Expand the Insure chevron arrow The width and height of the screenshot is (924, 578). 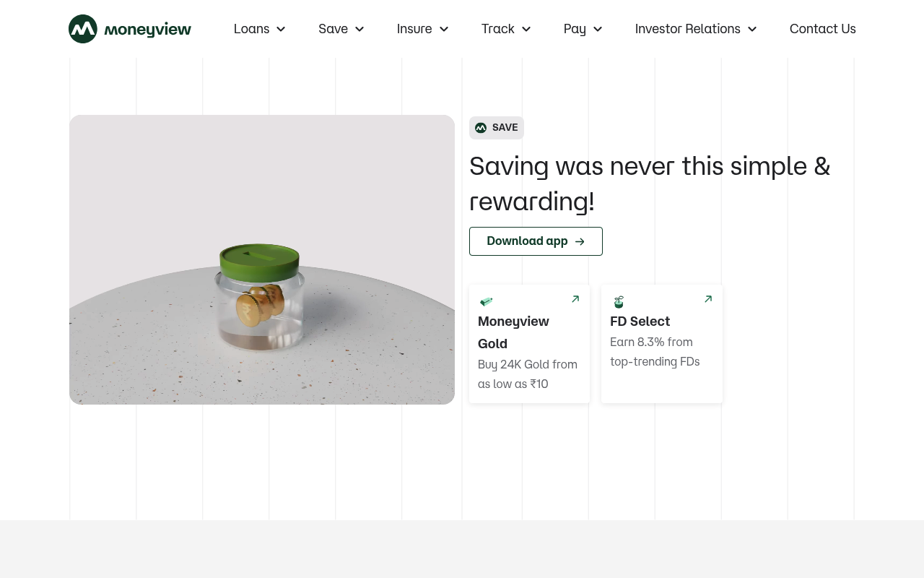(x=444, y=29)
